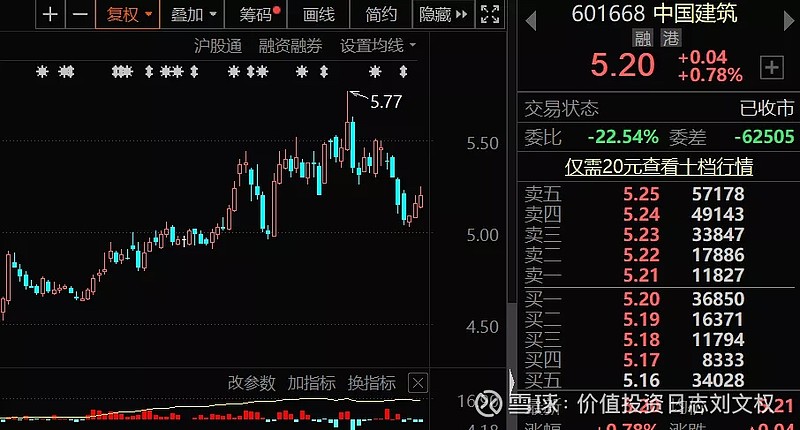
Task: Click the 5.77 high price label
Action: point(386,102)
